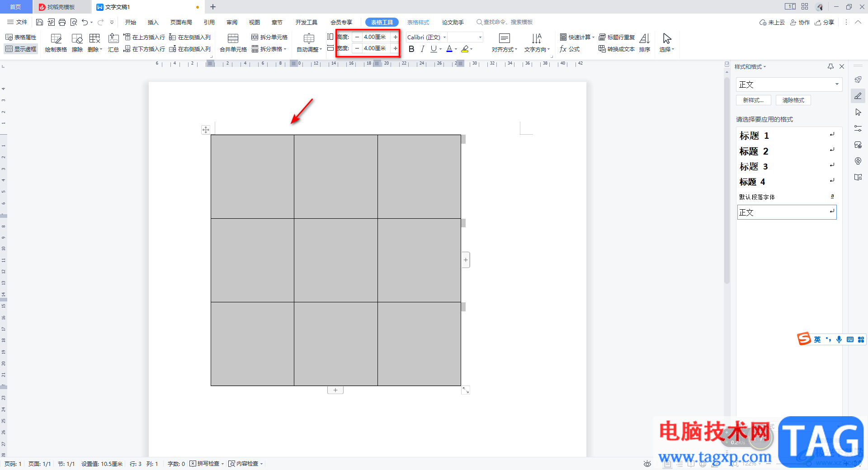Switch to the Review (审阅) tab

click(x=232, y=22)
